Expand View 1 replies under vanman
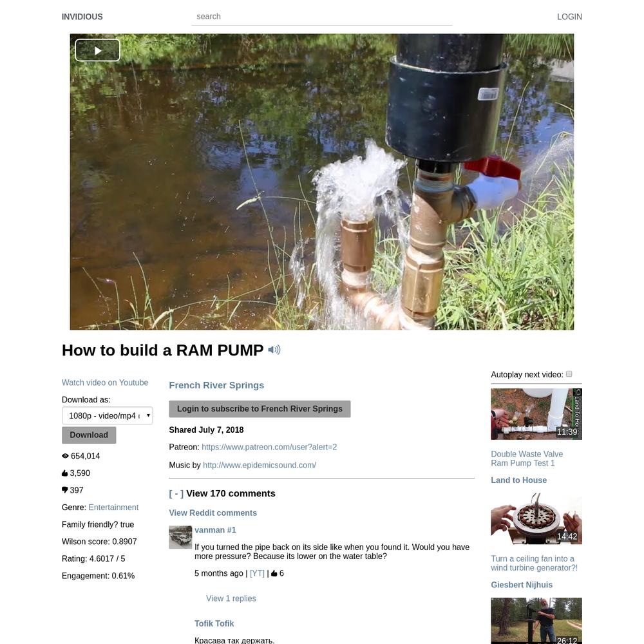 231,598
